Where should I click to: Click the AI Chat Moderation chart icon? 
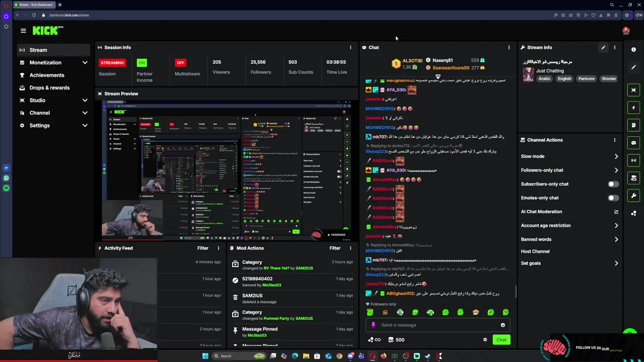click(x=616, y=212)
